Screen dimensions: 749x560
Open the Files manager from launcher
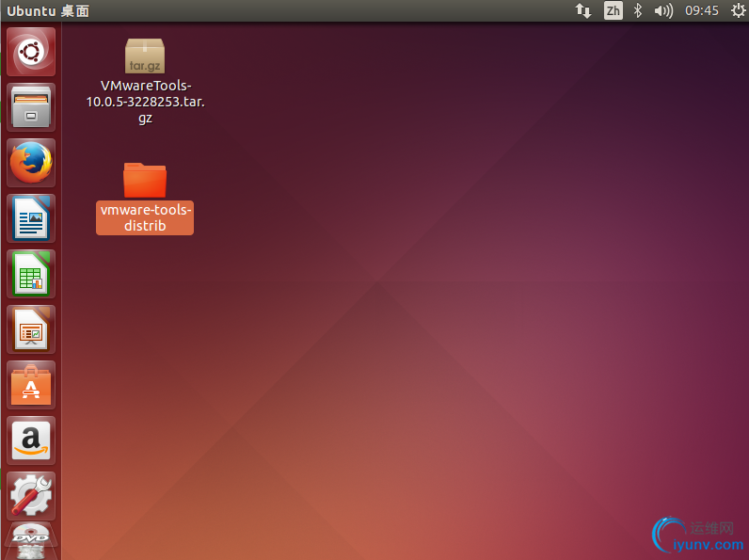31,107
